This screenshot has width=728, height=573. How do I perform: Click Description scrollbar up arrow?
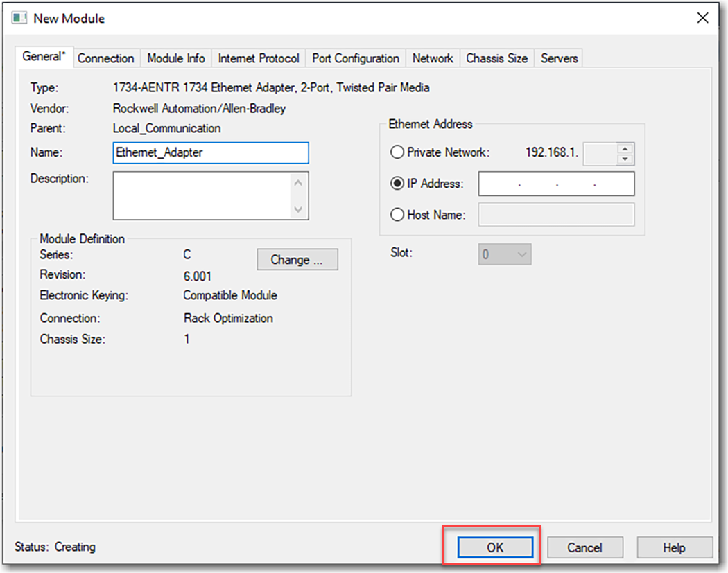click(298, 183)
